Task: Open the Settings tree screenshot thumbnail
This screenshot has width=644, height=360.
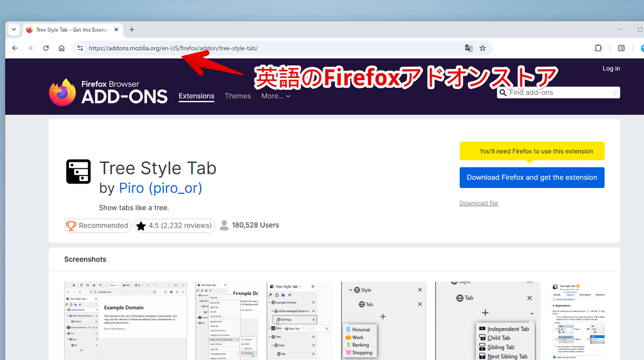Action: pos(300,321)
